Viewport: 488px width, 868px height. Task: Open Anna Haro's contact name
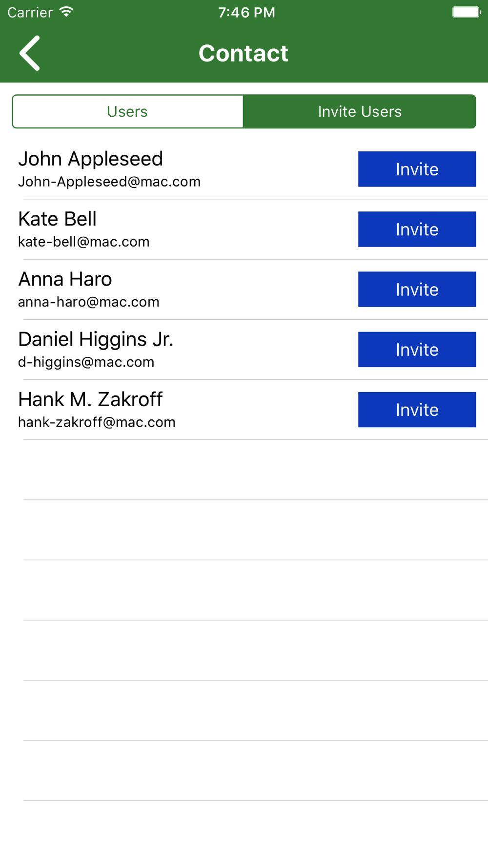click(65, 279)
